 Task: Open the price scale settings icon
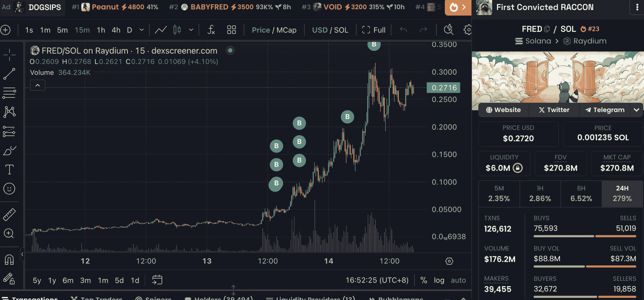[449, 261]
